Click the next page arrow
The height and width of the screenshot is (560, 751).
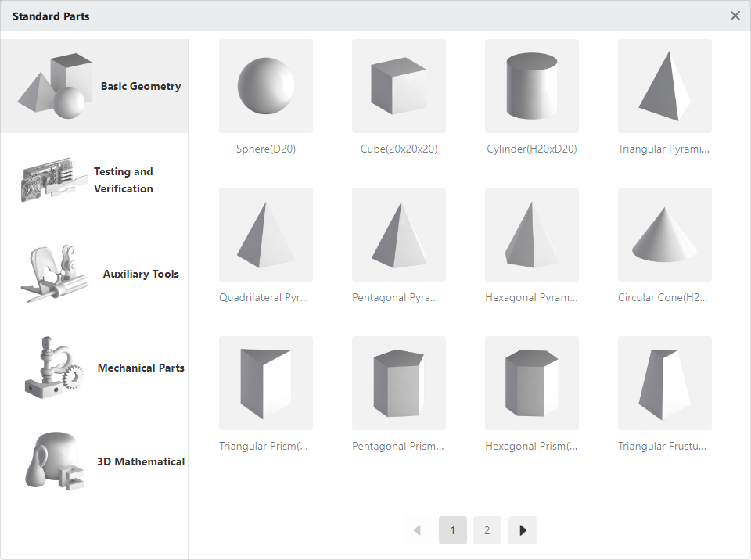point(523,530)
